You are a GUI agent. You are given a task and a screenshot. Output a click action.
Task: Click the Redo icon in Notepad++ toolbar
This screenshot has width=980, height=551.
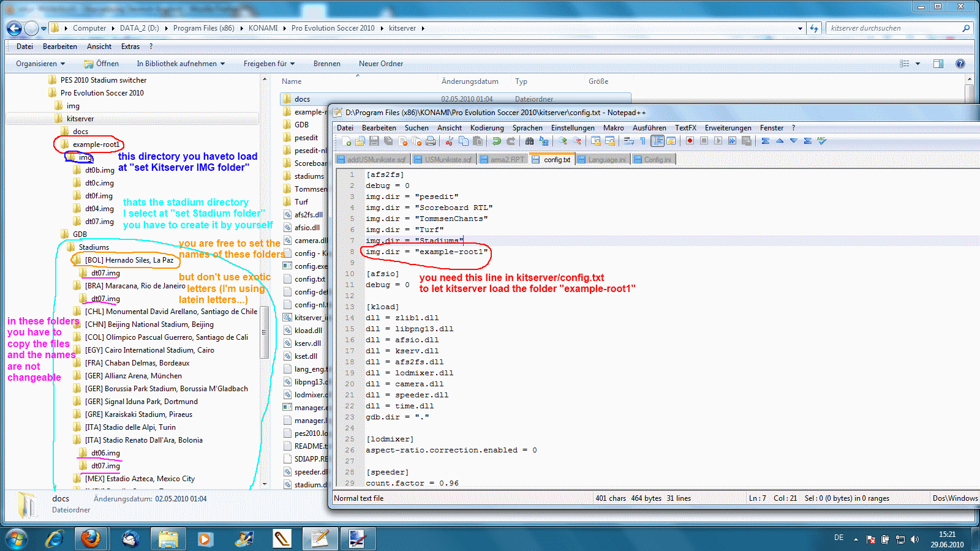[x=510, y=141]
